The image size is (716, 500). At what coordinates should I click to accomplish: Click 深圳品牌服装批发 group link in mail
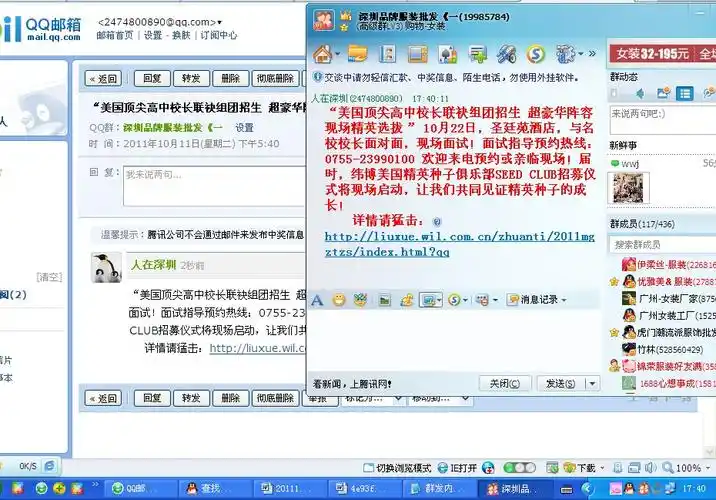click(173, 127)
